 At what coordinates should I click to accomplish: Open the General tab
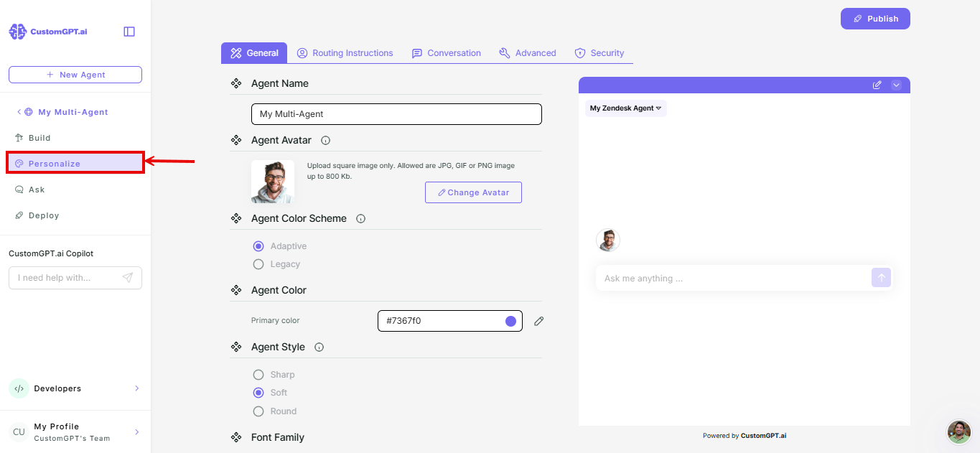254,53
